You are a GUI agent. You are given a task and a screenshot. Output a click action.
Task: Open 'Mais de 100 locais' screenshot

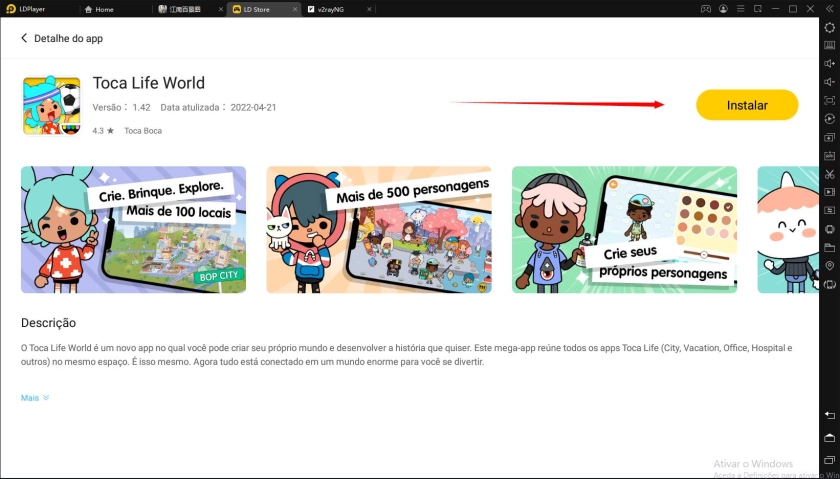pyautogui.click(x=133, y=229)
